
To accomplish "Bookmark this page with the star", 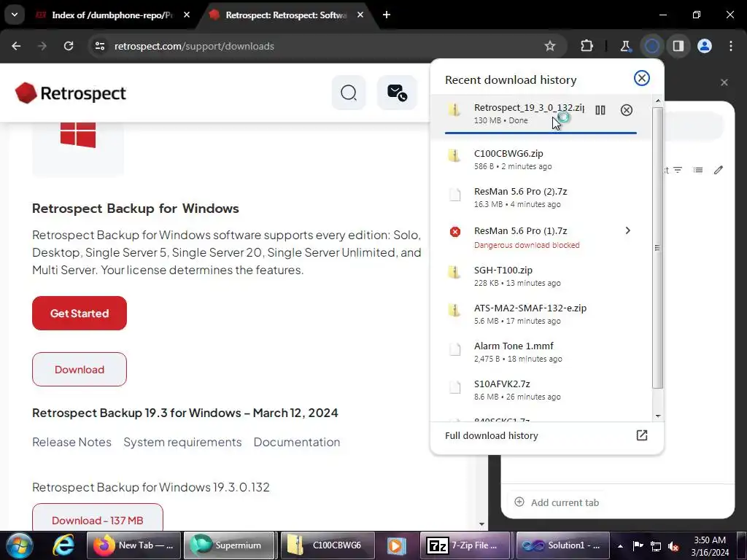I will [x=550, y=46].
